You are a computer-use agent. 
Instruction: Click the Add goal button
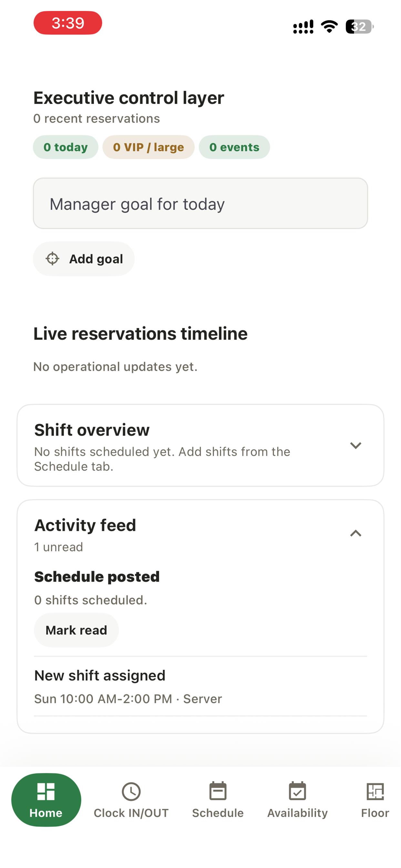click(x=84, y=259)
